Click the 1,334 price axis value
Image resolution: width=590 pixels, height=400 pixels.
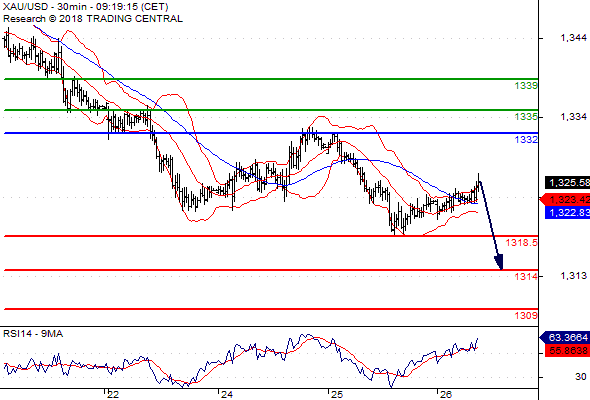pyautogui.click(x=573, y=117)
